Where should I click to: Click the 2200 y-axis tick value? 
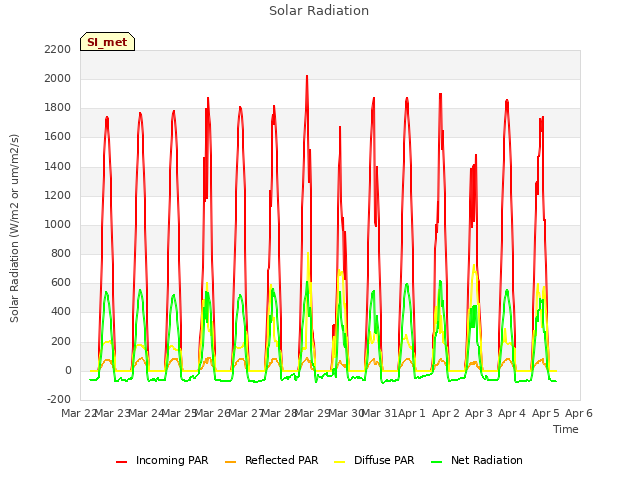coord(58,49)
